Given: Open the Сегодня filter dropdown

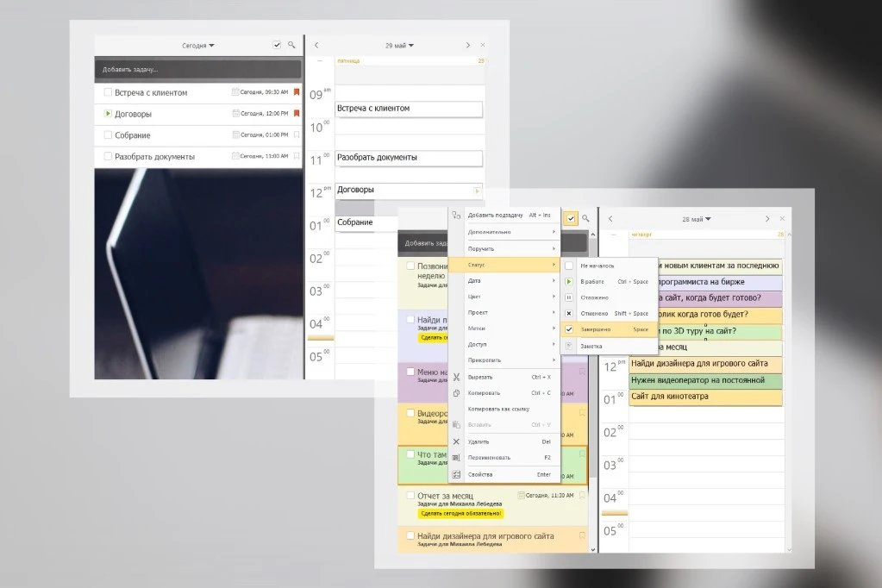Looking at the screenshot, I should pos(198,45).
